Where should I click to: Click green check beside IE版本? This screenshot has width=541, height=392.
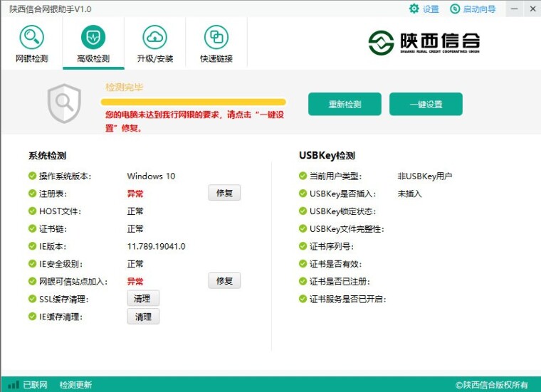[x=32, y=246]
